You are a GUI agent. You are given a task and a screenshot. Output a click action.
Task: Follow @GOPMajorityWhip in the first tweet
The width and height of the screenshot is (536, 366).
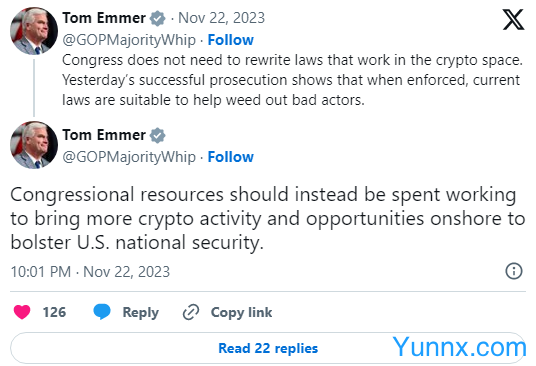[231, 40]
